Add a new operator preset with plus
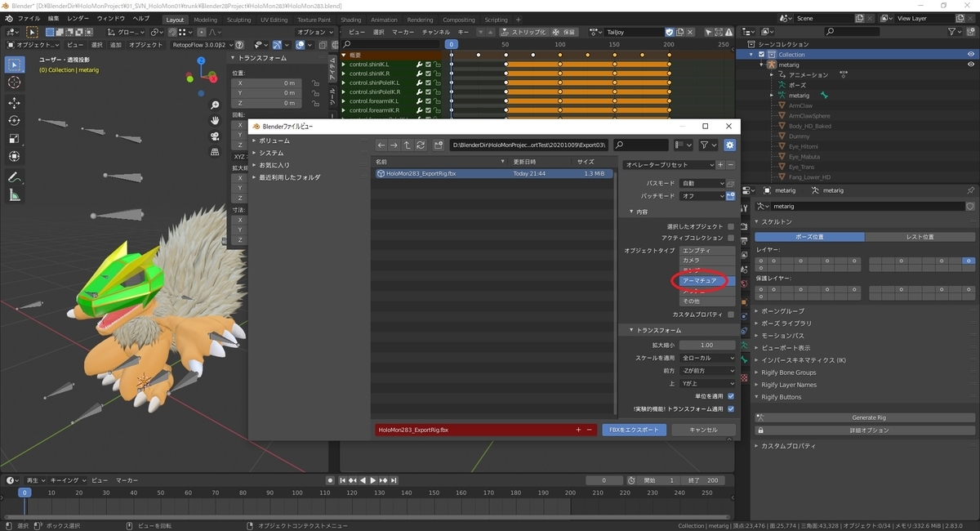Viewport: 980px width, 531px height. (720, 165)
